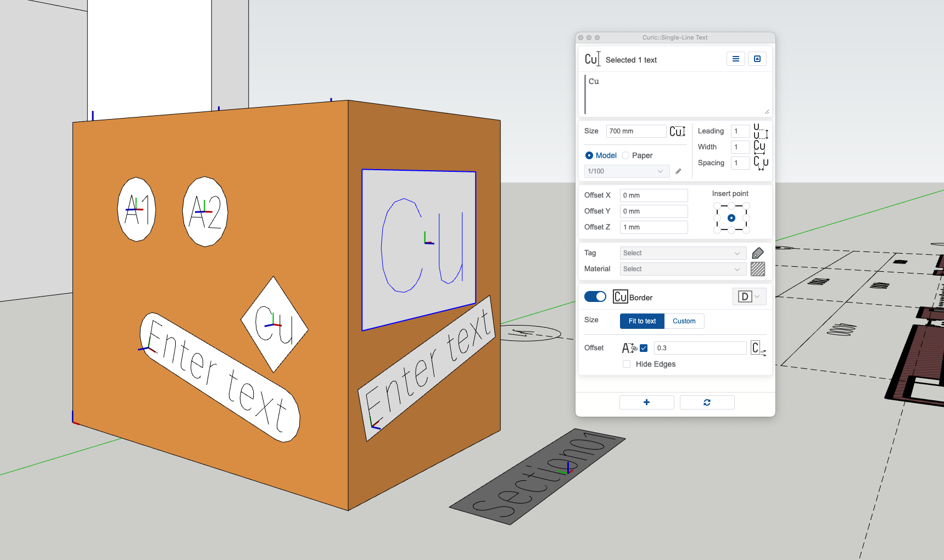This screenshot has height=560, width=944.
Task: Open the 1/100 scale dropdown
Action: [x=627, y=171]
